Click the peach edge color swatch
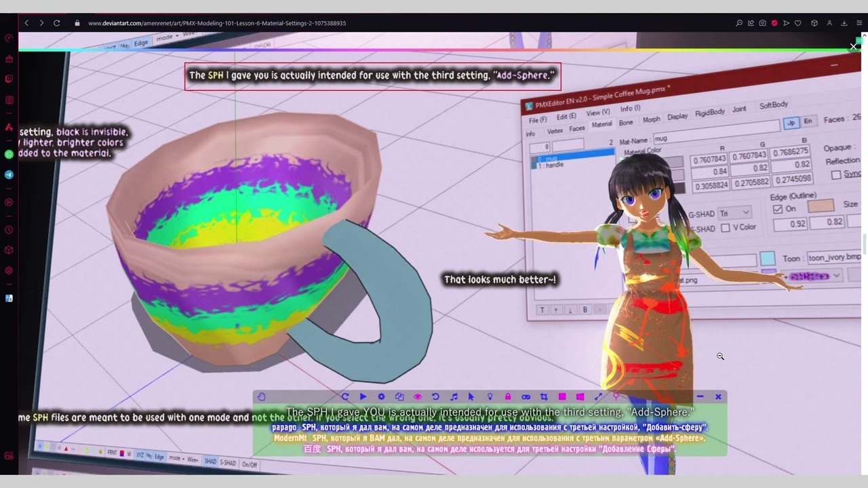868x488 pixels. 820,206
